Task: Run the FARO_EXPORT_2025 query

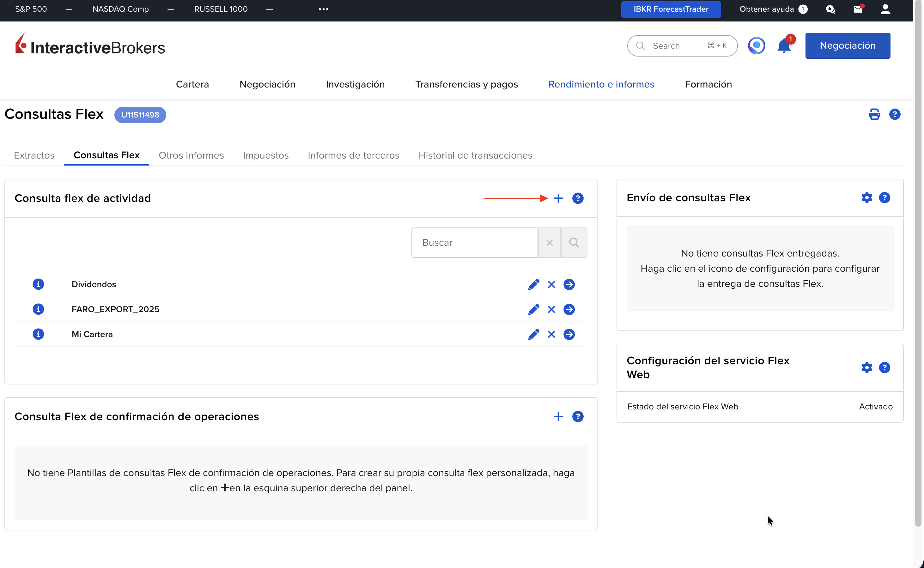Action: (x=569, y=309)
